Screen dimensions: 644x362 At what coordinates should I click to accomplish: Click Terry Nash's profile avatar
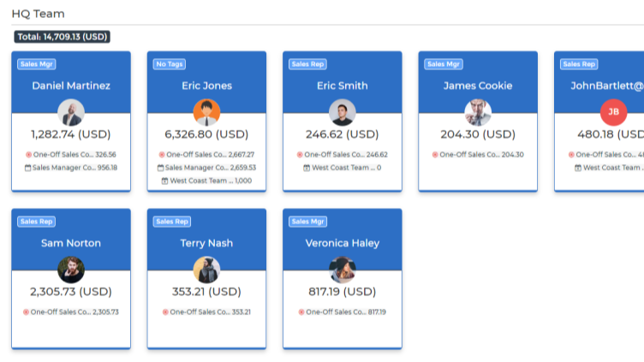point(206,270)
